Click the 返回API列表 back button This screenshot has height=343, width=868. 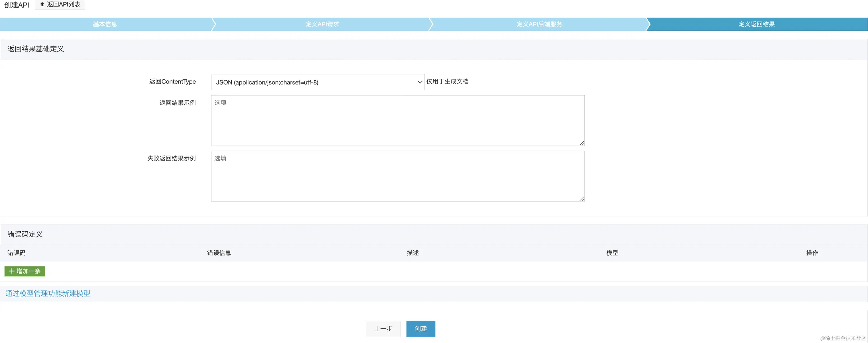60,4
